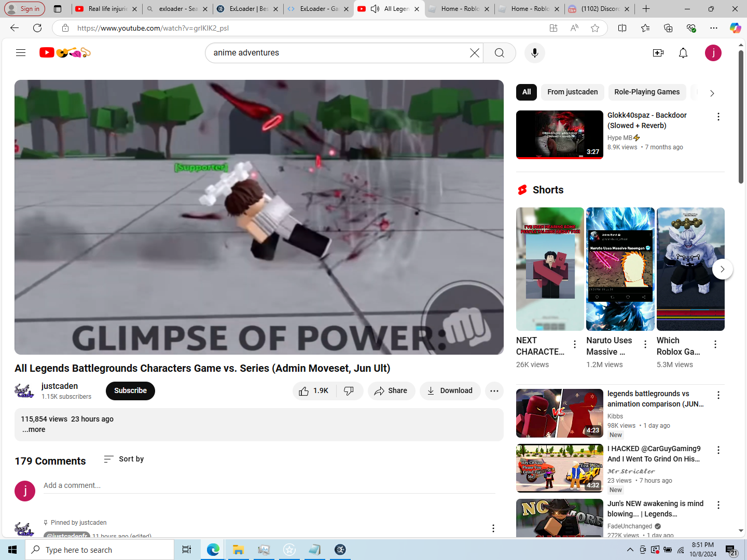This screenshot has height=560, width=747.
Task: Open the YouTube guide hamburger menu
Action: click(x=21, y=52)
